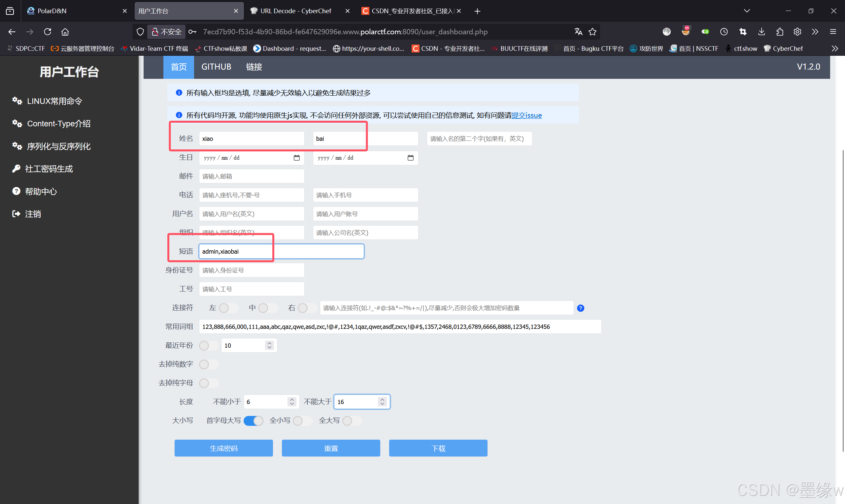Enable the 全小写 toggle
This screenshot has width=845, height=504.
302,421
